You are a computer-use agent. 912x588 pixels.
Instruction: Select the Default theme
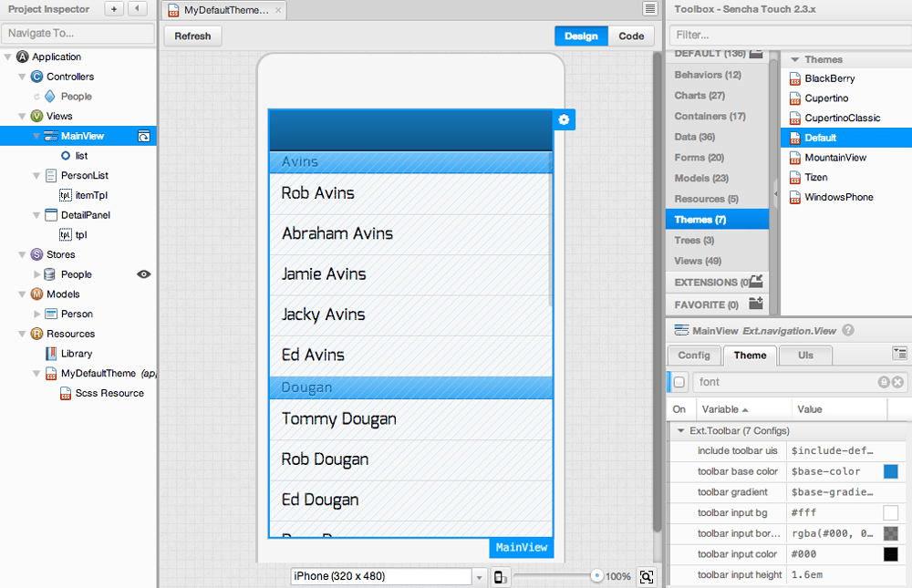pyautogui.click(x=846, y=138)
